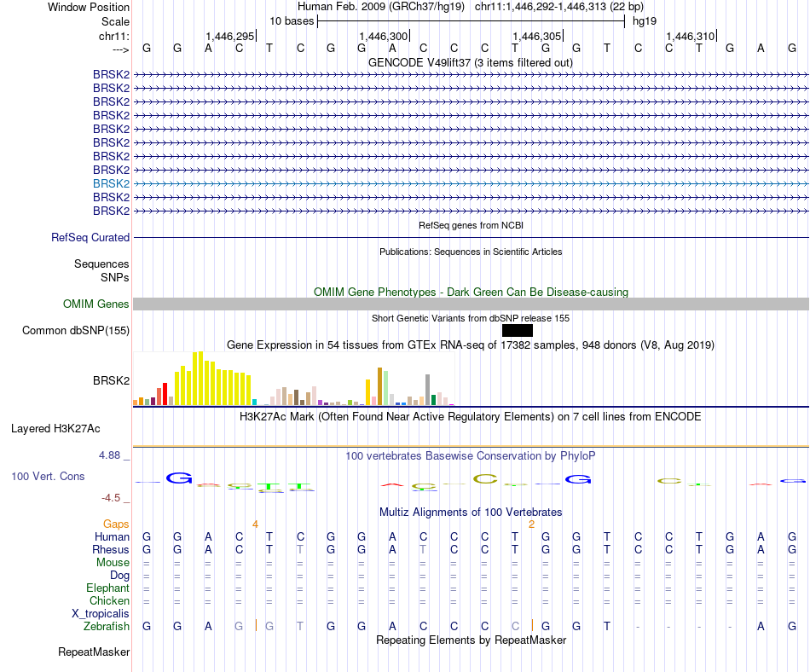Click the genome position header text

point(471,7)
